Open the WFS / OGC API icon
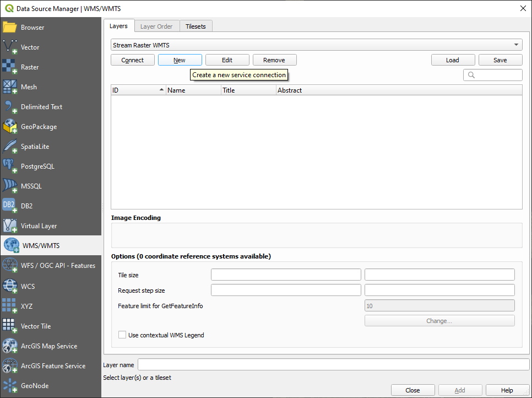The height and width of the screenshot is (398, 532). 9,266
